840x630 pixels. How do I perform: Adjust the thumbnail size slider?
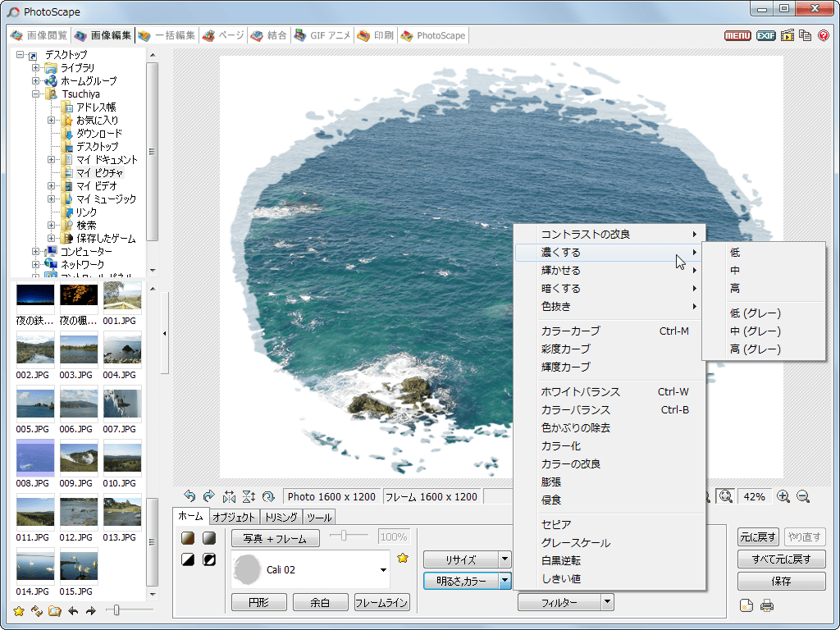(117, 610)
